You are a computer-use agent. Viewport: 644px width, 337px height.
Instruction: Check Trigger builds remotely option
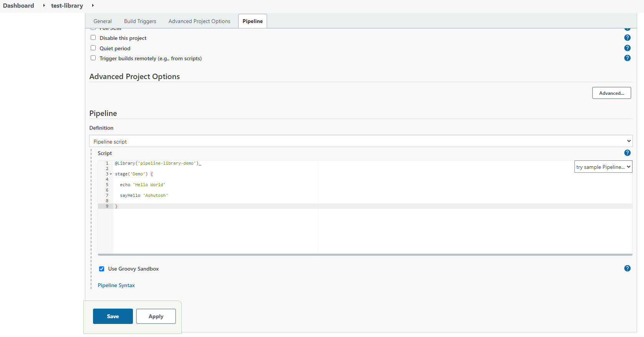(x=93, y=58)
